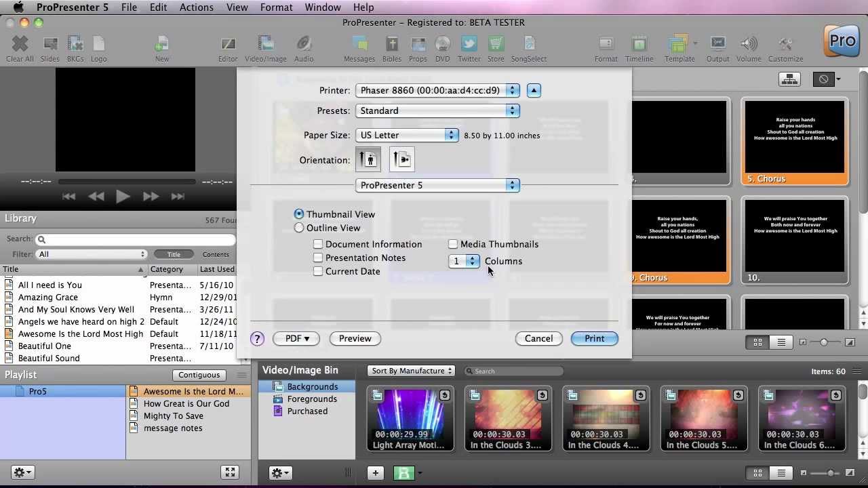Click the Print button
Image resolution: width=868 pixels, height=488 pixels.
(x=594, y=338)
